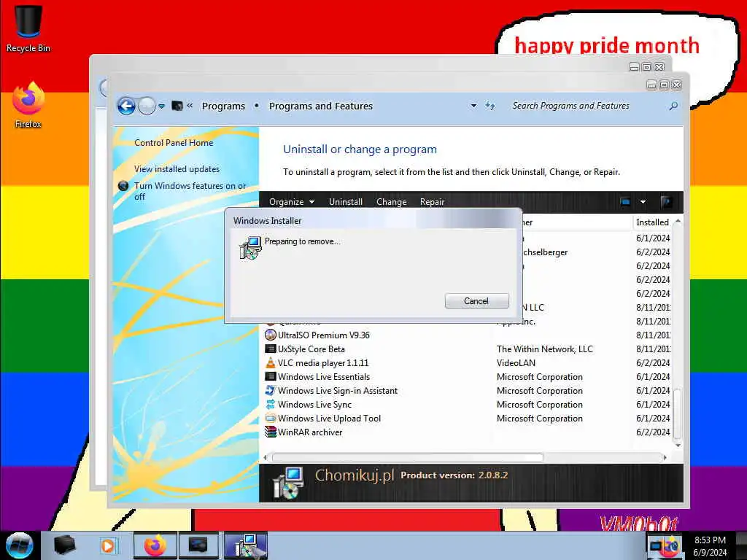Open the Start menu orb
747x560 pixels.
(x=18, y=545)
